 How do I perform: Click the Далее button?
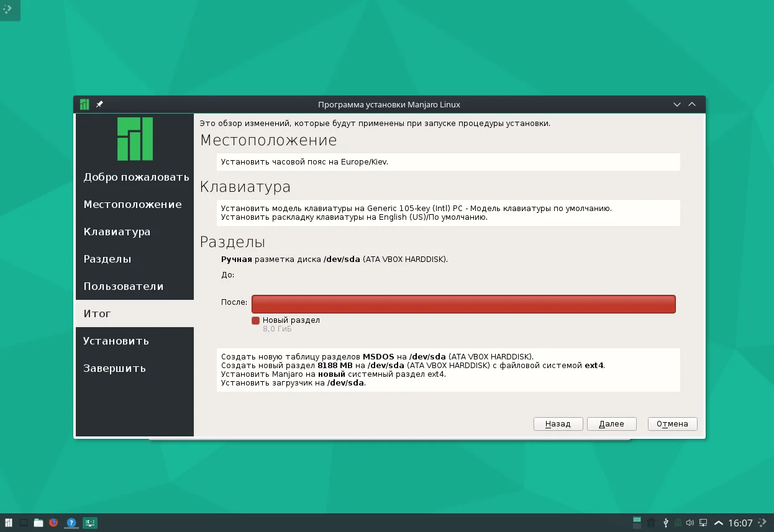coord(611,424)
